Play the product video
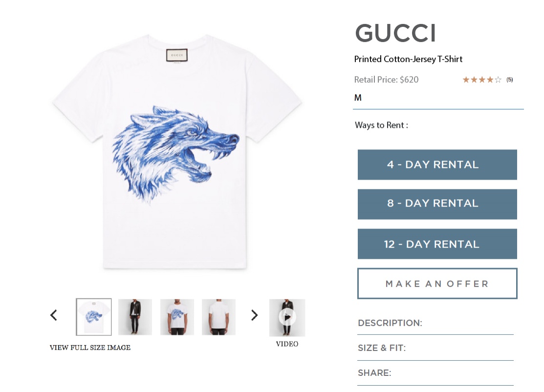Screen dimensions: 544x392 (287, 317)
